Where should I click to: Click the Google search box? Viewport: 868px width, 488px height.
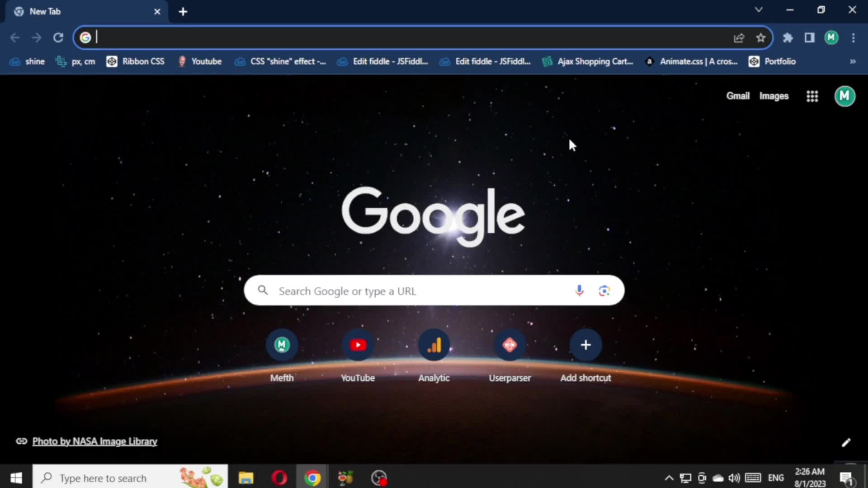pos(420,291)
